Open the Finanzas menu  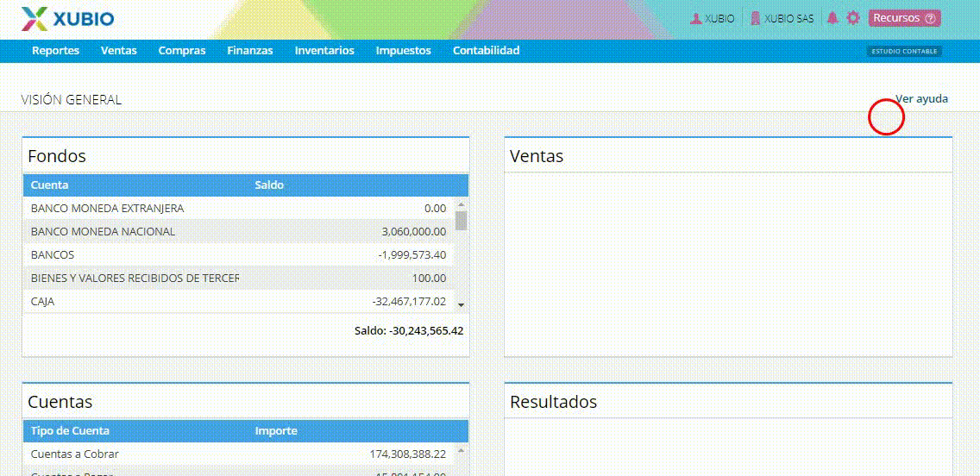(x=250, y=51)
